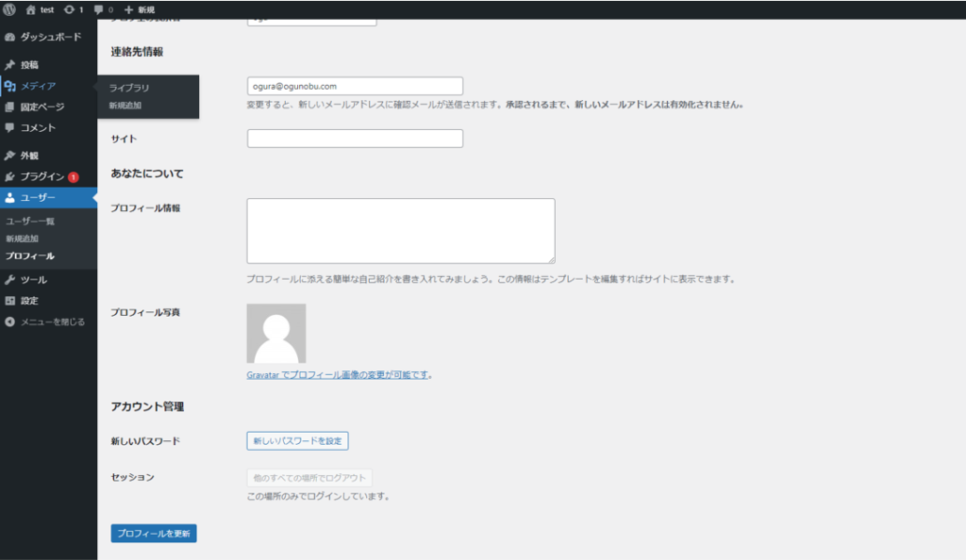This screenshot has height=560, width=966.
Task: Open the 外観 menu label
Action: 29,156
